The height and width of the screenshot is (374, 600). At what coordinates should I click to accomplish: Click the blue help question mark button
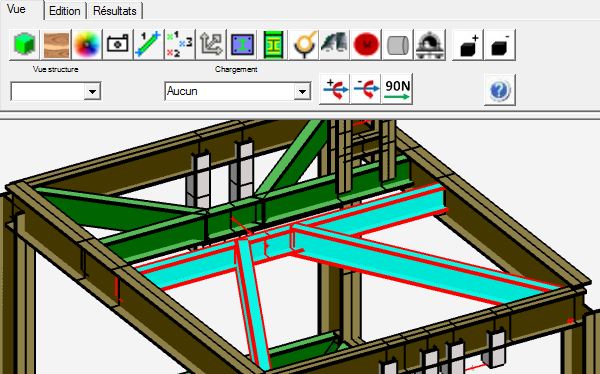coord(500,91)
